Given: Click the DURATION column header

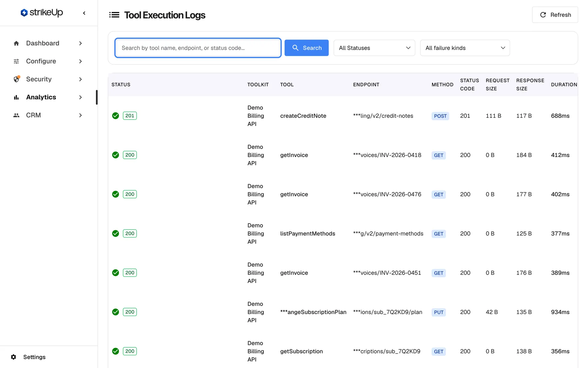Looking at the screenshot, I should click(x=564, y=85).
